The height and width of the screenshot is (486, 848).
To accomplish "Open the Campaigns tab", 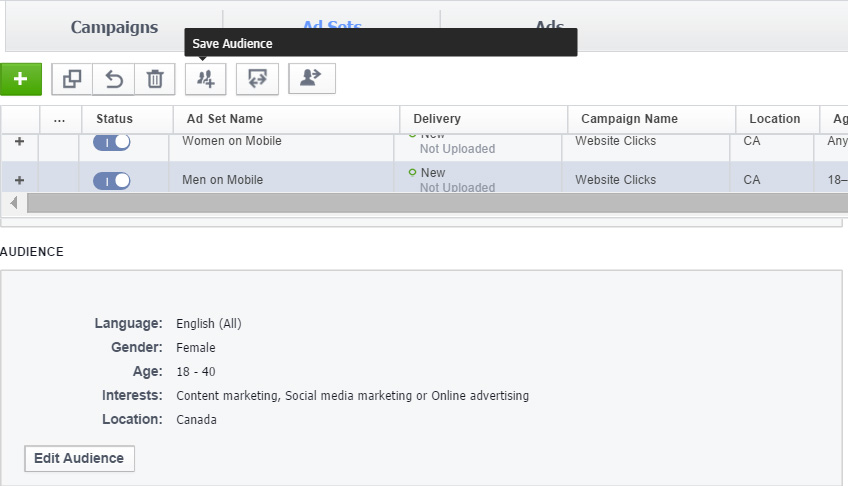I will coord(114,27).
